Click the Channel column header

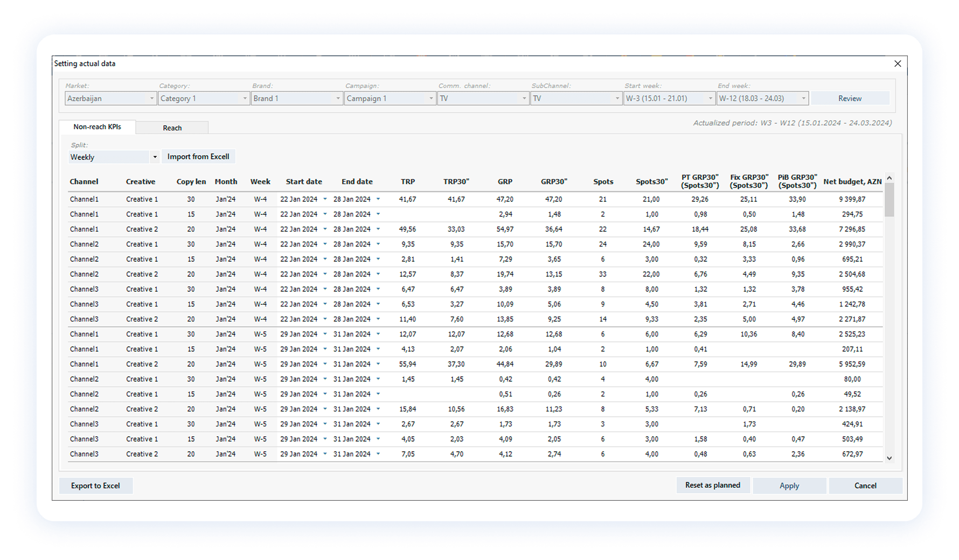(84, 181)
